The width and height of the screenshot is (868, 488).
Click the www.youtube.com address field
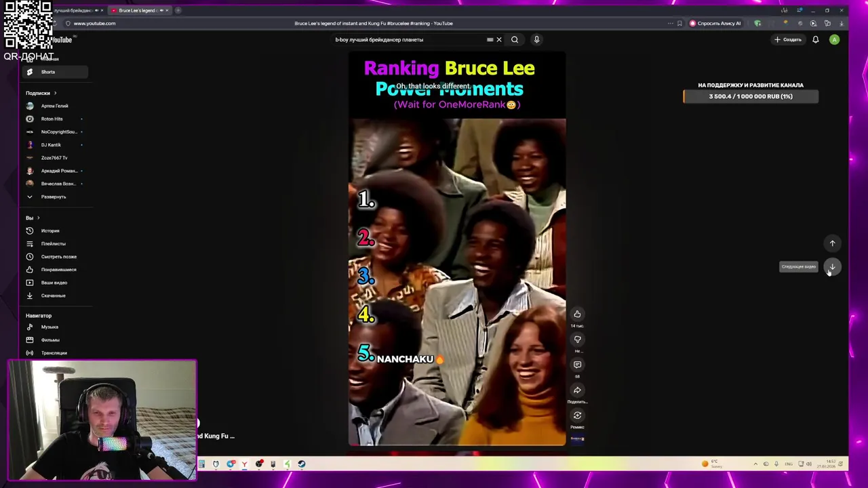94,23
